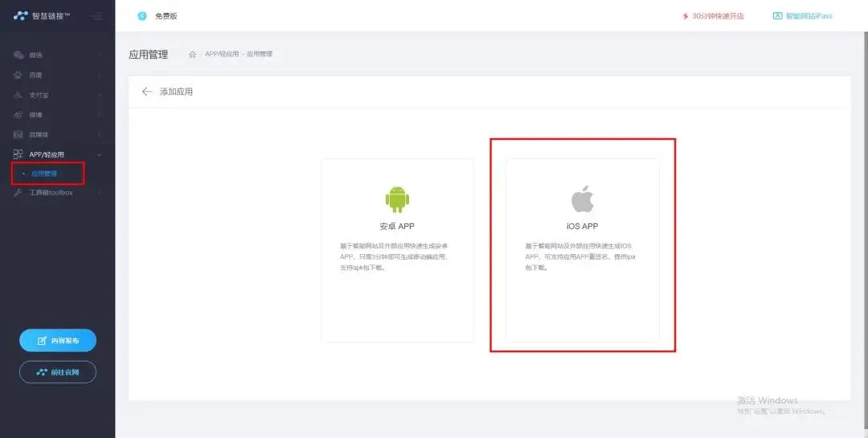Image resolution: width=868 pixels, height=438 pixels.
Task: Click the blue 免费版 badge icon
Action: pos(142,16)
